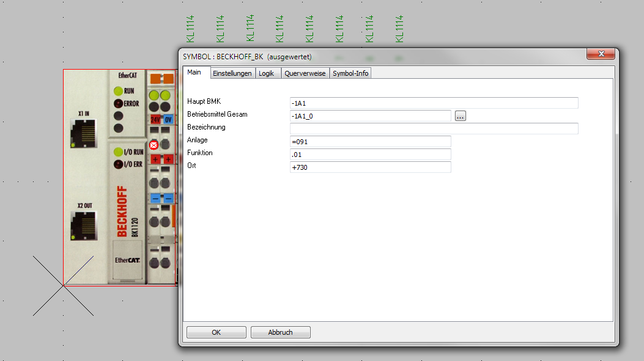Image resolution: width=644 pixels, height=361 pixels.
Task: Select the red crossed marker on the module
Action: pyautogui.click(x=154, y=145)
